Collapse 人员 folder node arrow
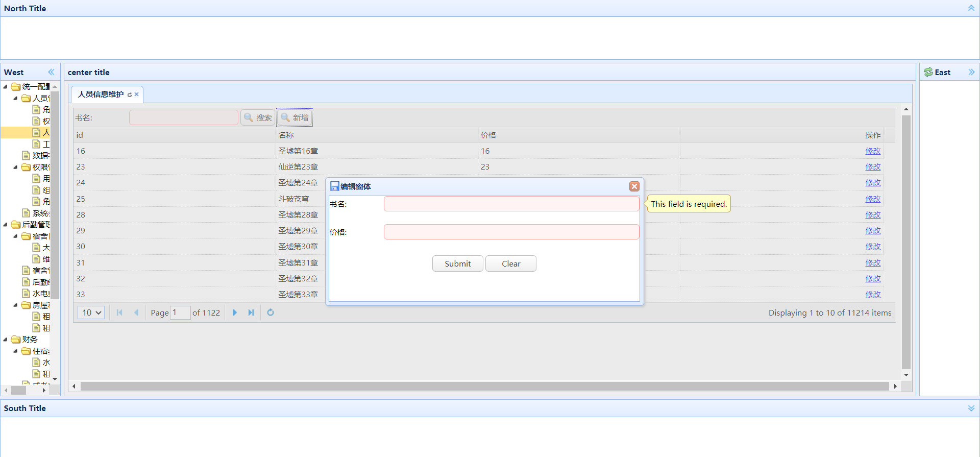This screenshot has height=457, width=980. click(x=15, y=98)
